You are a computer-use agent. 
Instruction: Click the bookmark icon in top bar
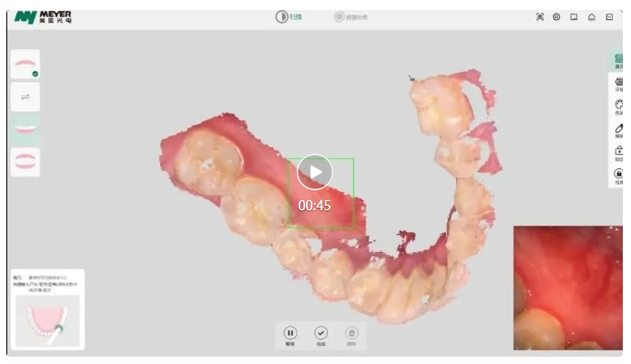click(574, 16)
